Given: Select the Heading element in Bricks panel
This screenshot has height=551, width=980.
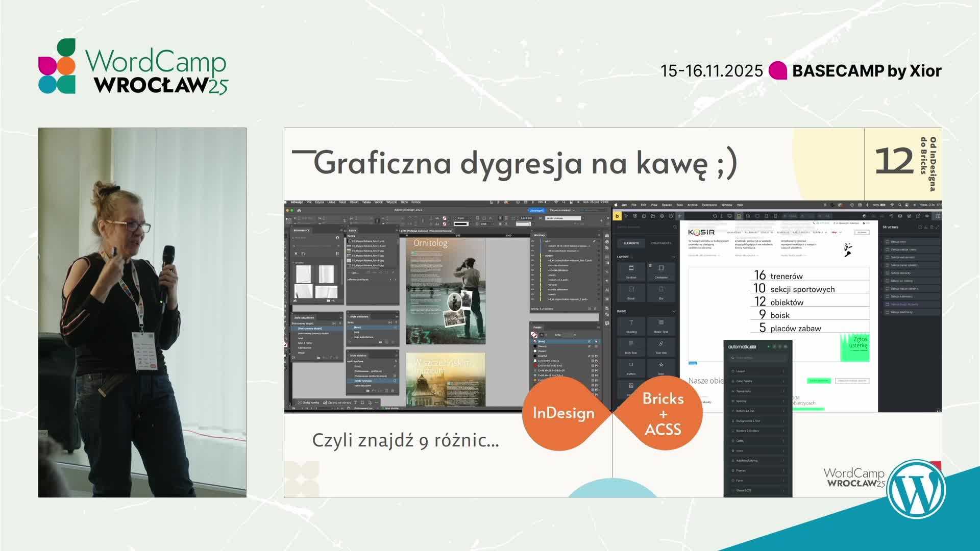Looking at the screenshot, I should (631, 325).
